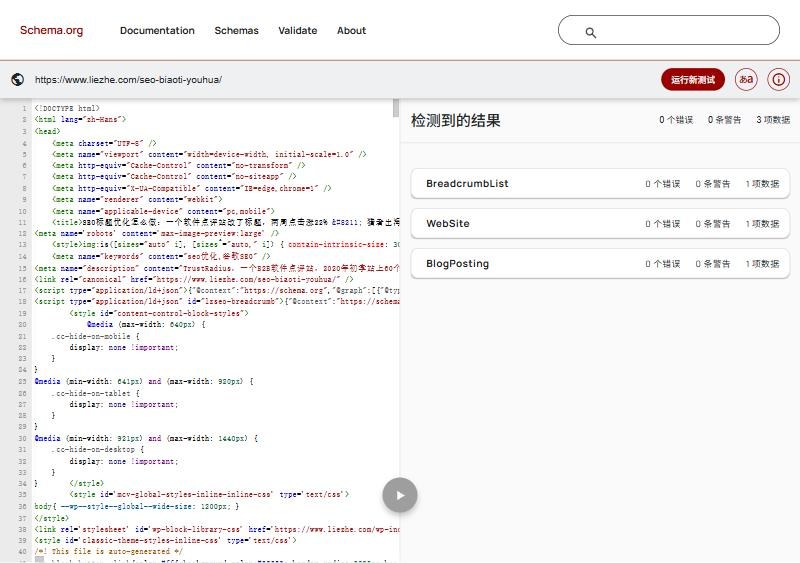800x563 pixels.
Task: Click the Schema.org logo
Action: click(52, 30)
